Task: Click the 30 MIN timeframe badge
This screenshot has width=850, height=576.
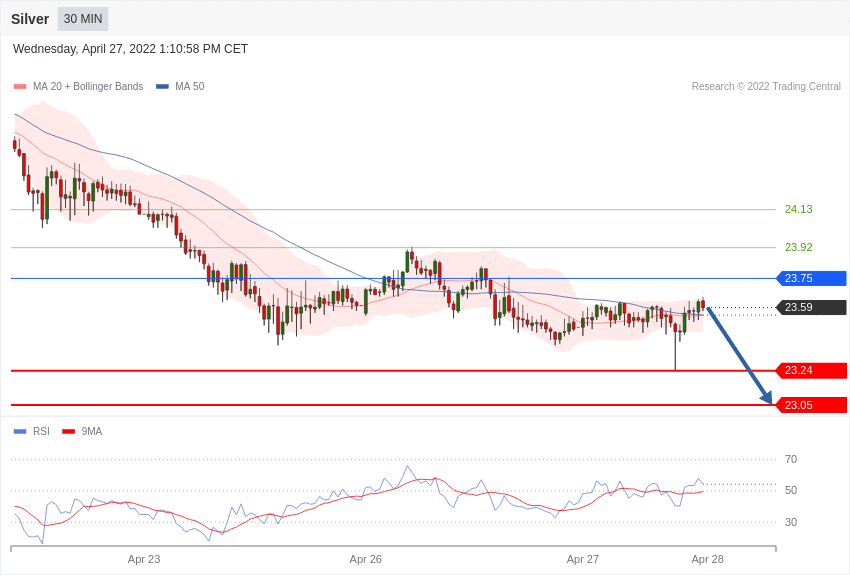Action: 83,19
